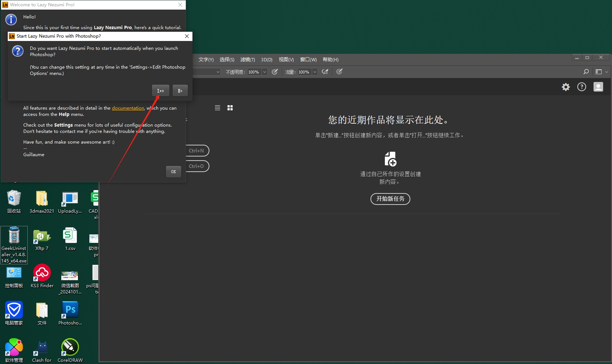Select the 3dmax2021 folder icon
612x364 pixels.
[42, 202]
